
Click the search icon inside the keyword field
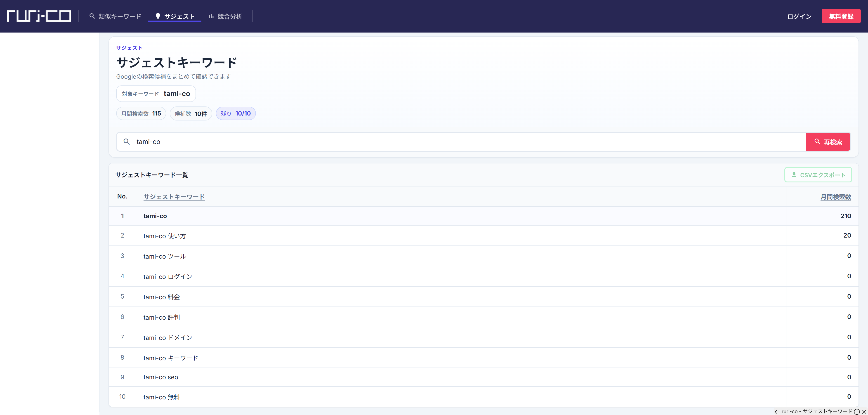click(127, 142)
